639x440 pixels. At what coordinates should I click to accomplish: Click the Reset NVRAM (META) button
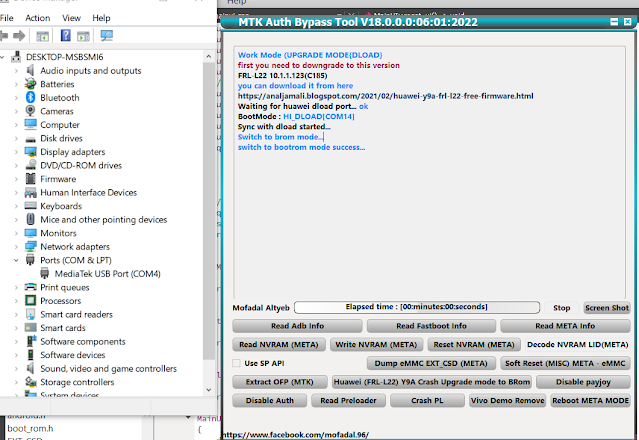(x=474, y=345)
